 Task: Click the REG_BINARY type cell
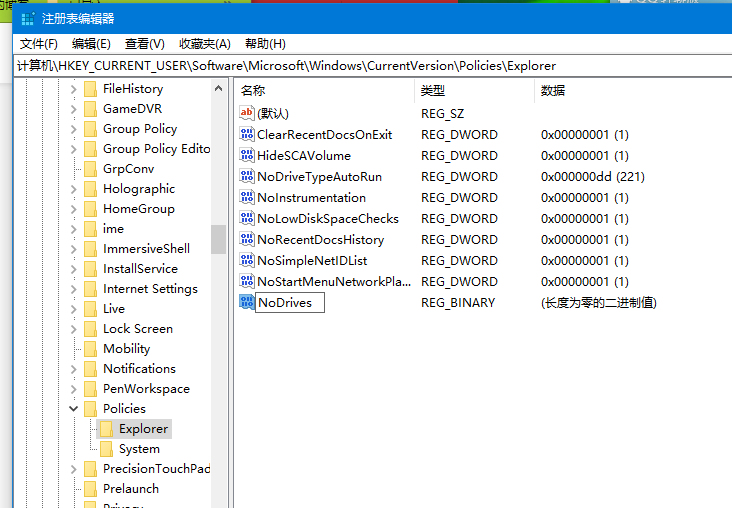click(x=458, y=303)
